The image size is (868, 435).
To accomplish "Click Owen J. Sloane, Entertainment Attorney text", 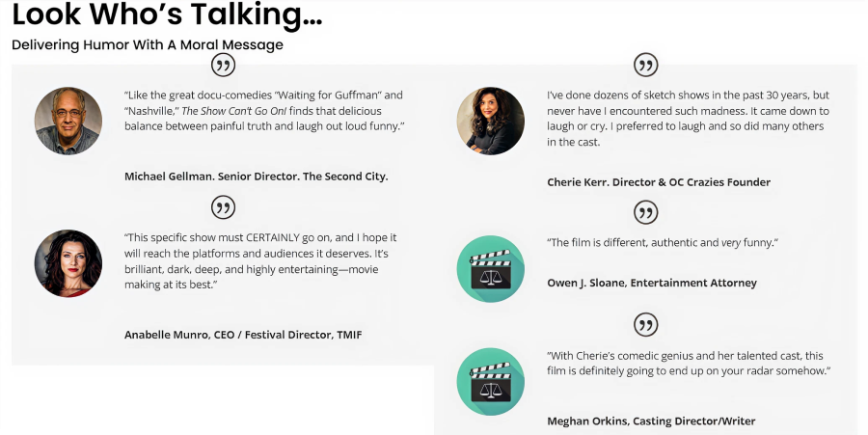I will [652, 283].
